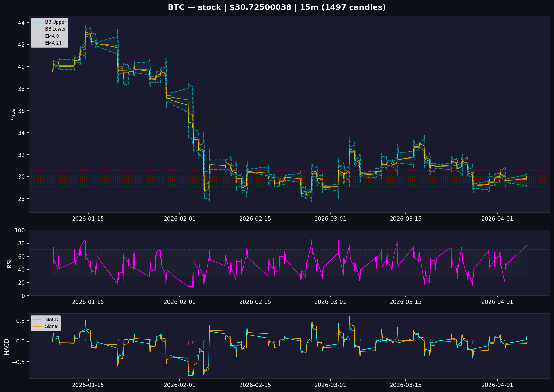Click the red dashed RSI overbought line

pos(289,250)
